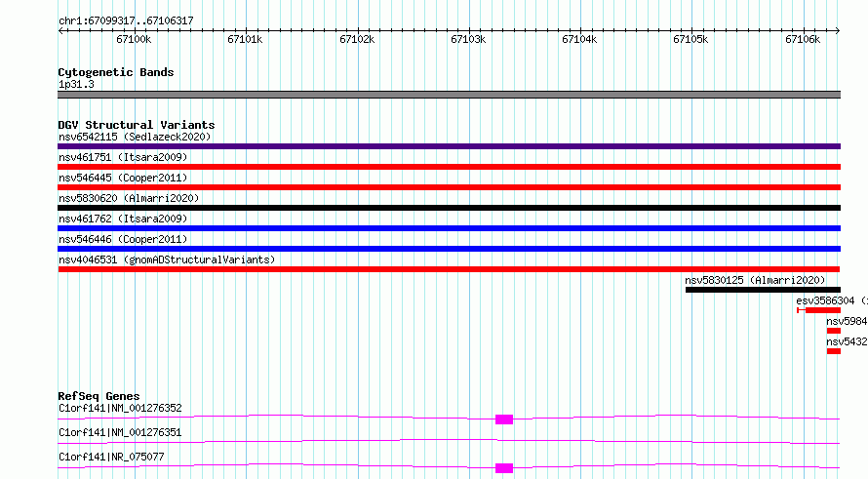Select the nsv5830125 (Almarri2020) short black bar

point(763,290)
